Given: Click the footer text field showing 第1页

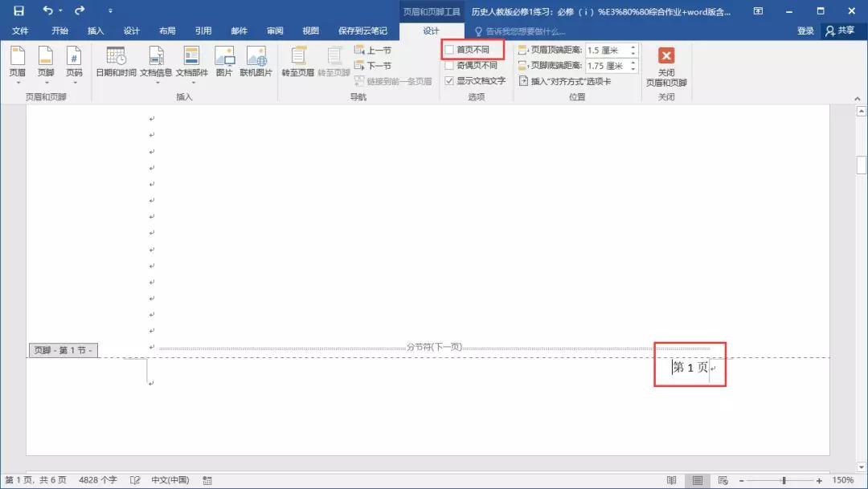Looking at the screenshot, I should (689, 365).
